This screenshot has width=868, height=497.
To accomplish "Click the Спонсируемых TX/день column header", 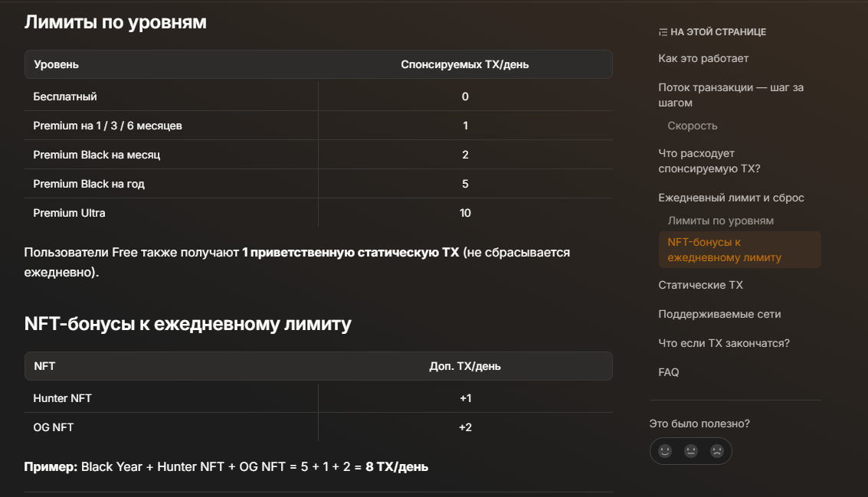I will [x=464, y=64].
